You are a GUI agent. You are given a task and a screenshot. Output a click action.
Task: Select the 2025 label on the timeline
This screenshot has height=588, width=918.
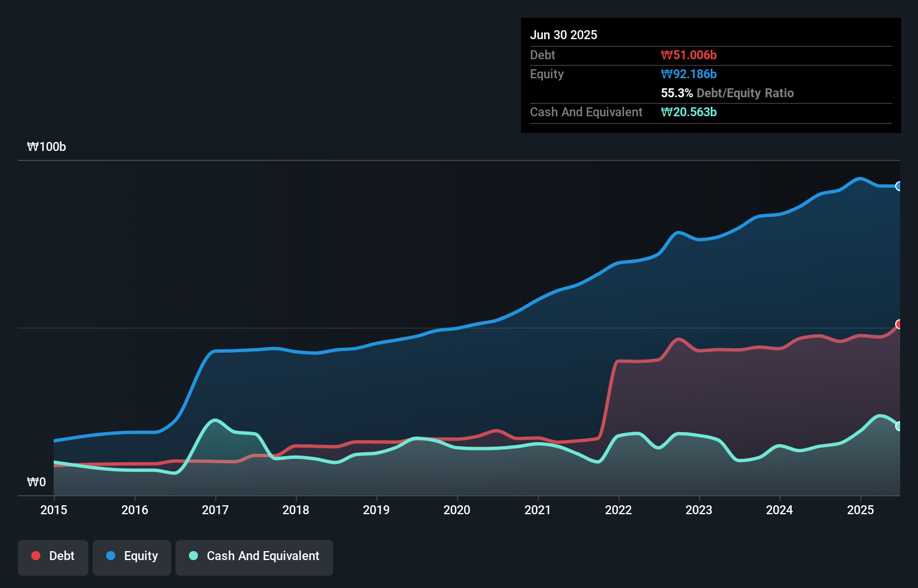pos(860,510)
